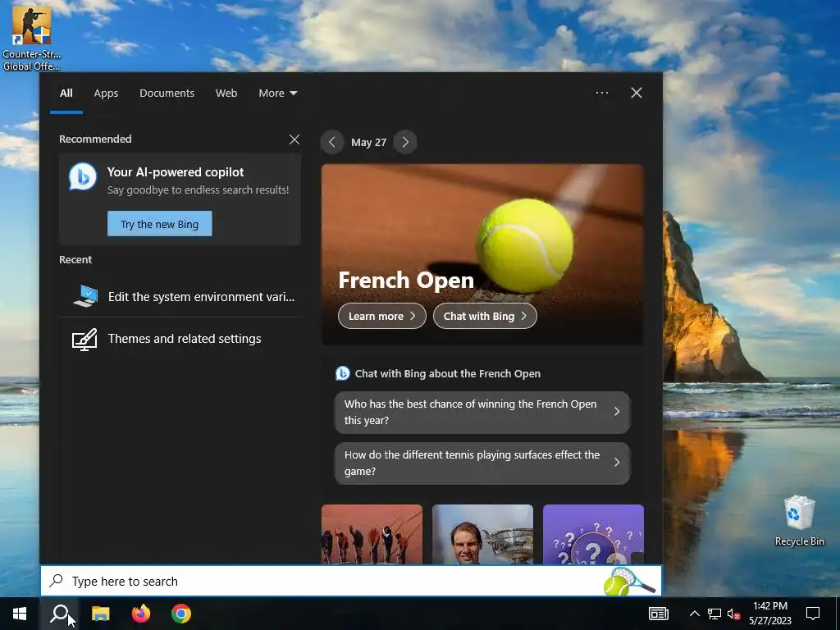Launch Firefox from the taskbar
The height and width of the screenshot is (630, 840).
click(141, 614)
